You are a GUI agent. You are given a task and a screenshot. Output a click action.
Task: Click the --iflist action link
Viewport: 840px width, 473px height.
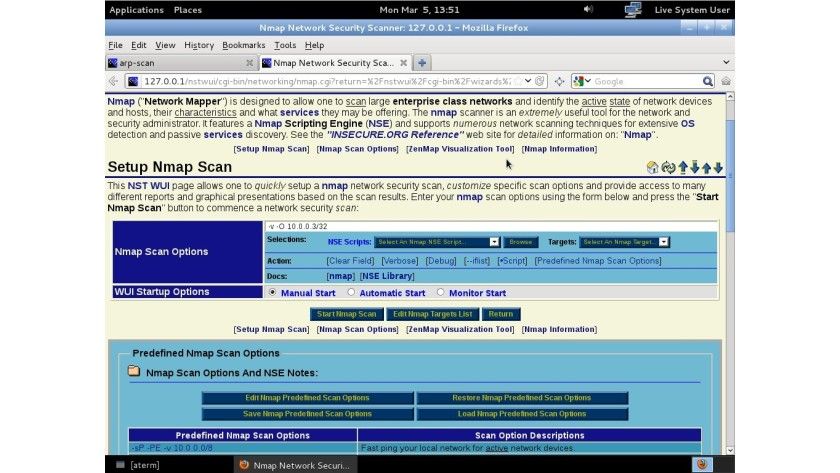click(477, 261)
